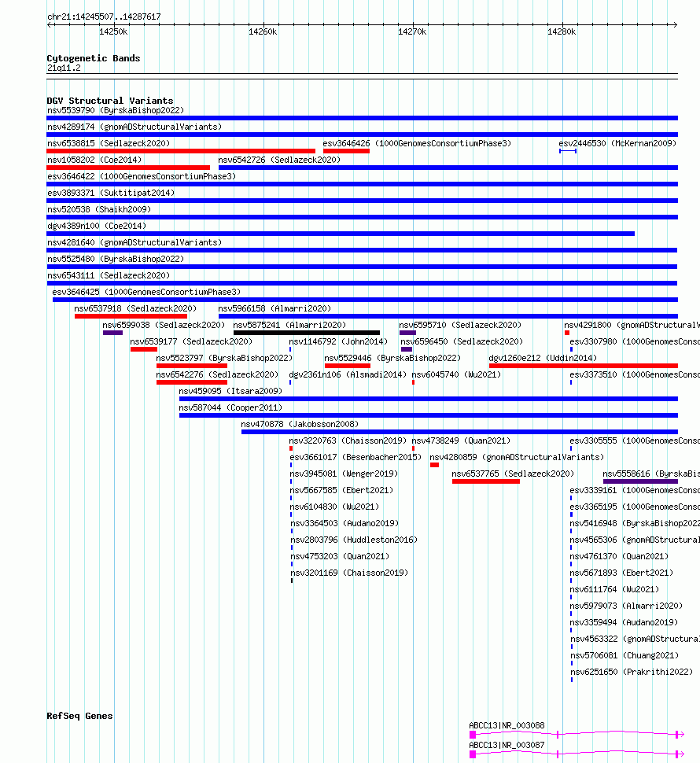Click nsv6595710 (Sedlazeck2020) label
Image resolution: width=700 pixels, height=763 pixels.
coord(460,326)
